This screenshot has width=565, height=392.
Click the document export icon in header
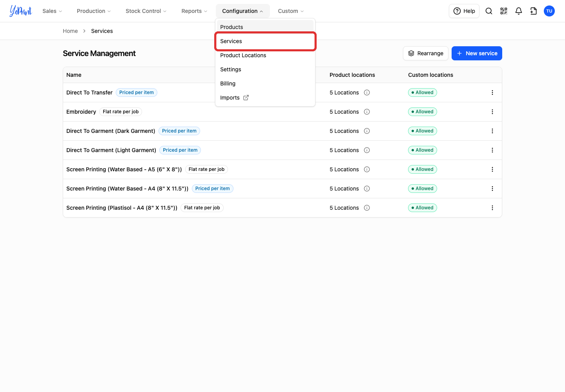coord(534,11)
